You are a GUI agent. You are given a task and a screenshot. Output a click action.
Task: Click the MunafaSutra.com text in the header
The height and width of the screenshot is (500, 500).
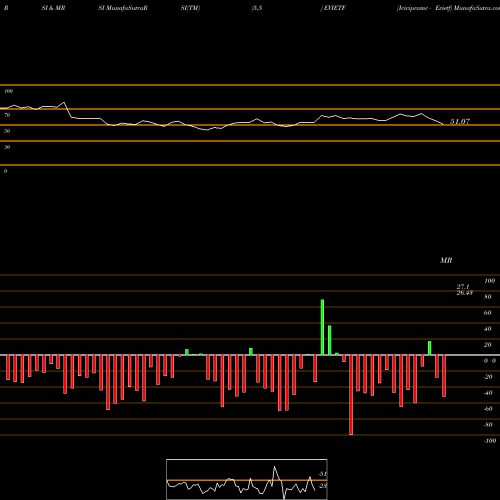coord(477,8)
